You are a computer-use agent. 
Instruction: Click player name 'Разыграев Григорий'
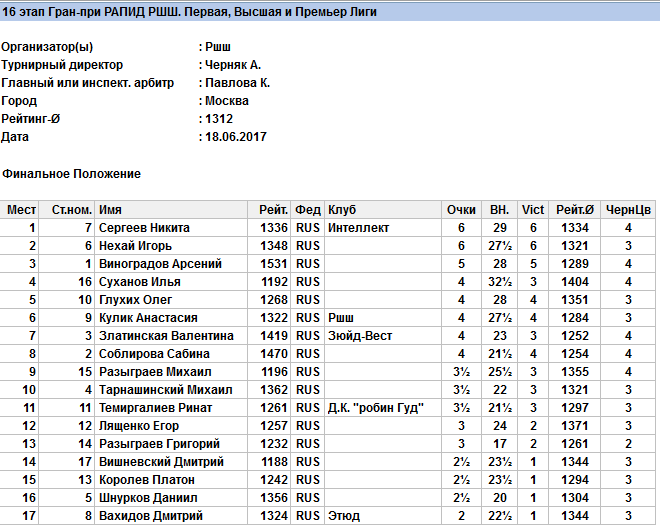point(160,444)
